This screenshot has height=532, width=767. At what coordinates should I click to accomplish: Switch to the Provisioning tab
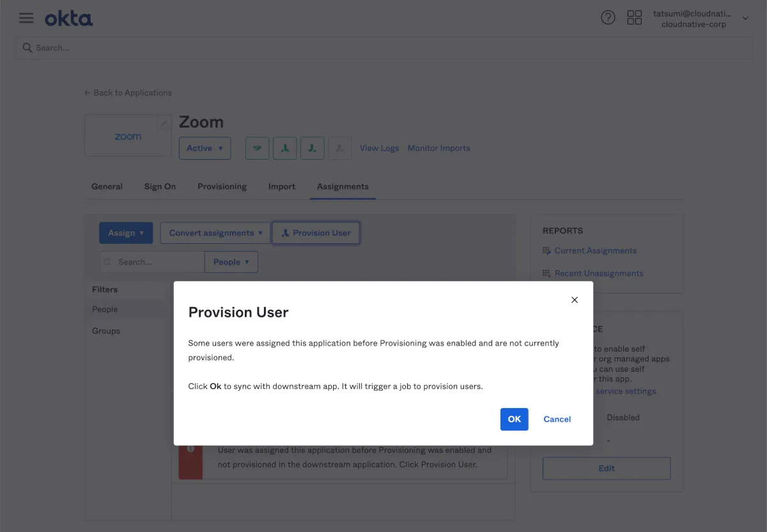tap(222, 186)
